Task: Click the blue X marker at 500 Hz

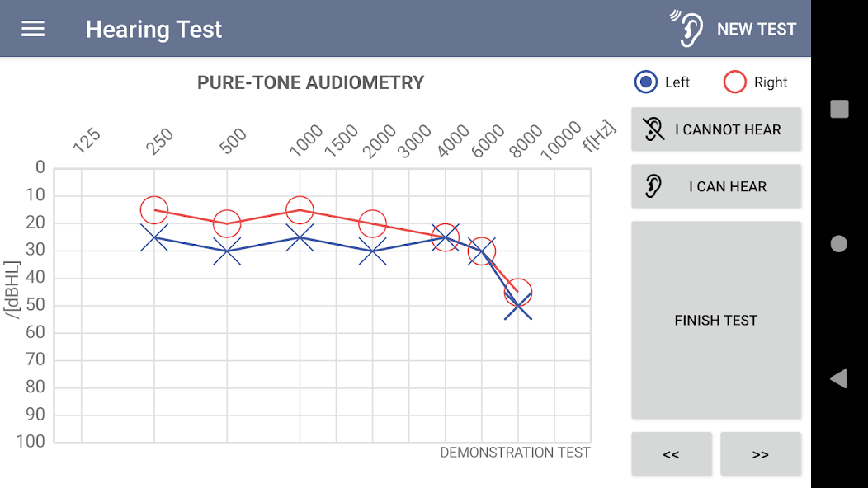Action: point(227,251)
